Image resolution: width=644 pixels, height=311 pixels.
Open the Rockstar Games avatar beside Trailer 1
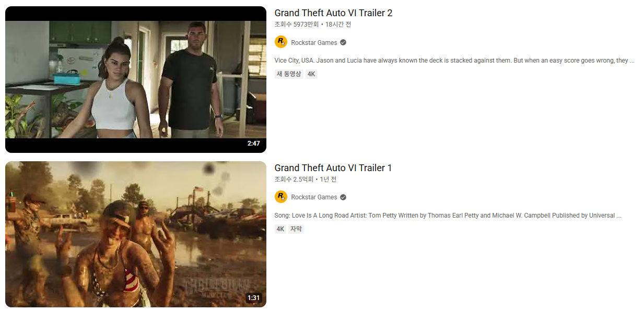(281, 197)
